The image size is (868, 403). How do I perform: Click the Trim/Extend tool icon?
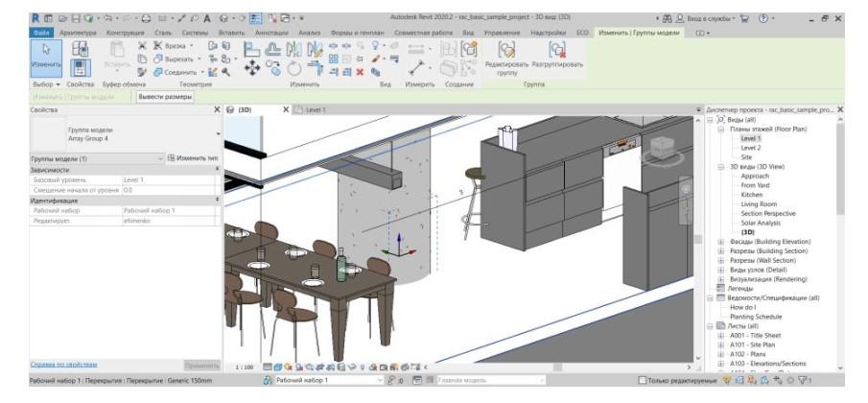[x=315, y=69]
